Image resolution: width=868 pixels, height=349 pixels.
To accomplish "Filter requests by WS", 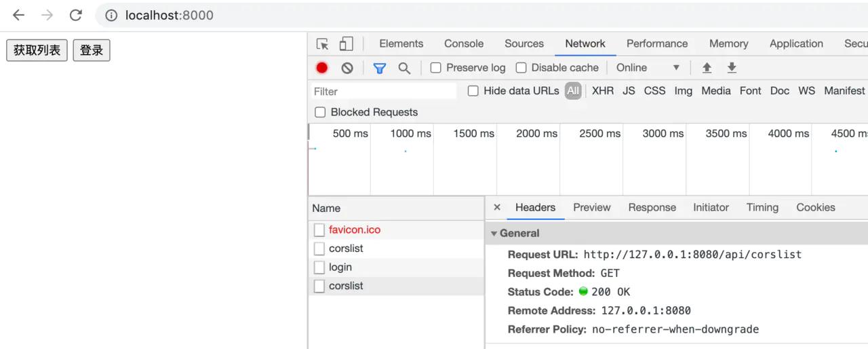I will (807, 91).
